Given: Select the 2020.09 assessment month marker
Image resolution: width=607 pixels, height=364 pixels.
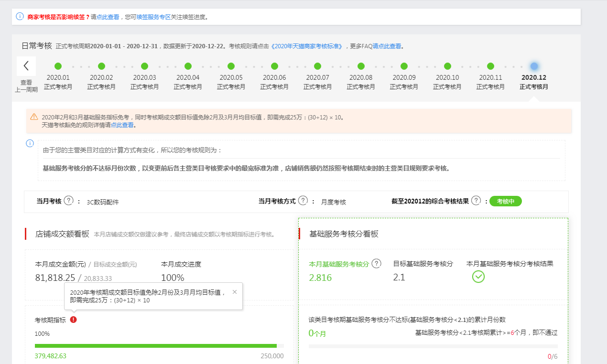Looking at the screenshot, I should [404, 66].
